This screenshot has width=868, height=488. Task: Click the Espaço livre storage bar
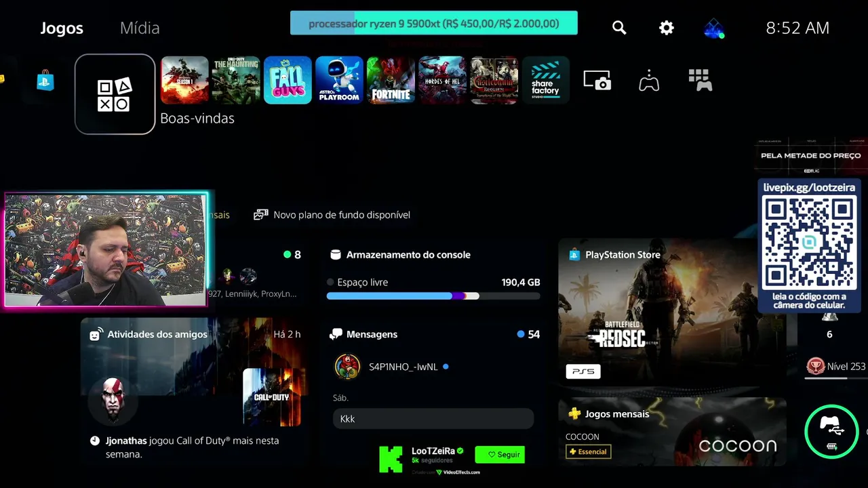click(433, 296)
